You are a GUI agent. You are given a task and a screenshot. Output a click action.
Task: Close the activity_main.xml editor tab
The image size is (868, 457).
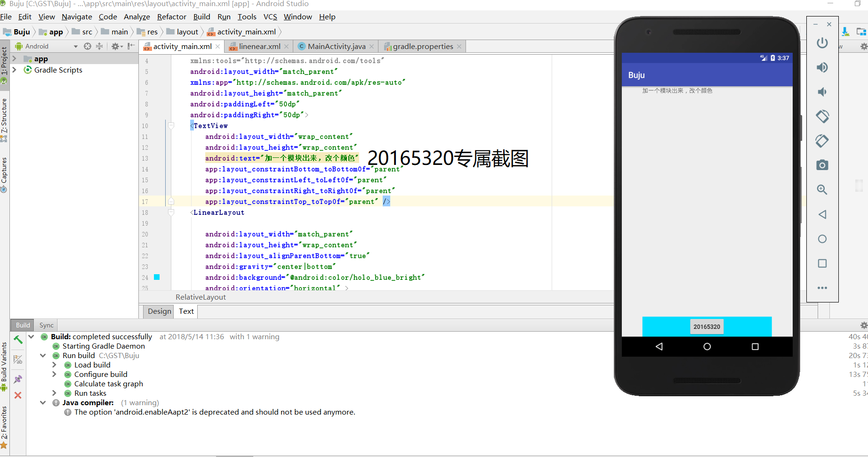(x=218, y=46)
